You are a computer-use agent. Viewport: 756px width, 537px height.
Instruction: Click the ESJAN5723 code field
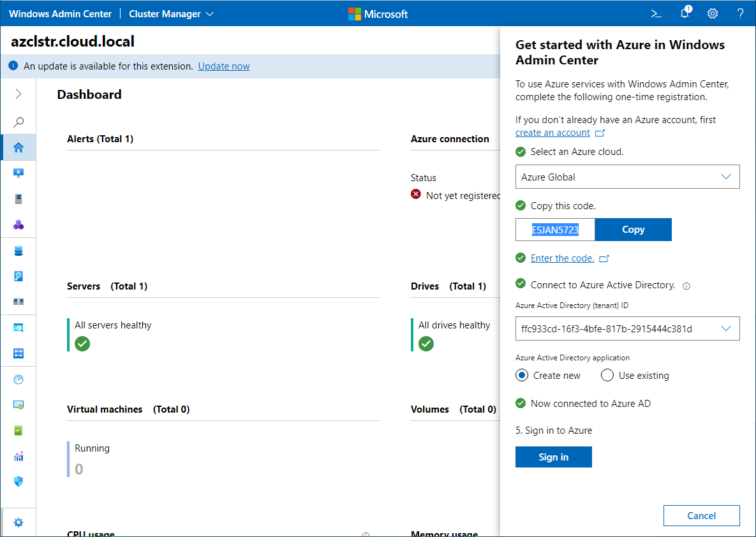click(555, 230)
